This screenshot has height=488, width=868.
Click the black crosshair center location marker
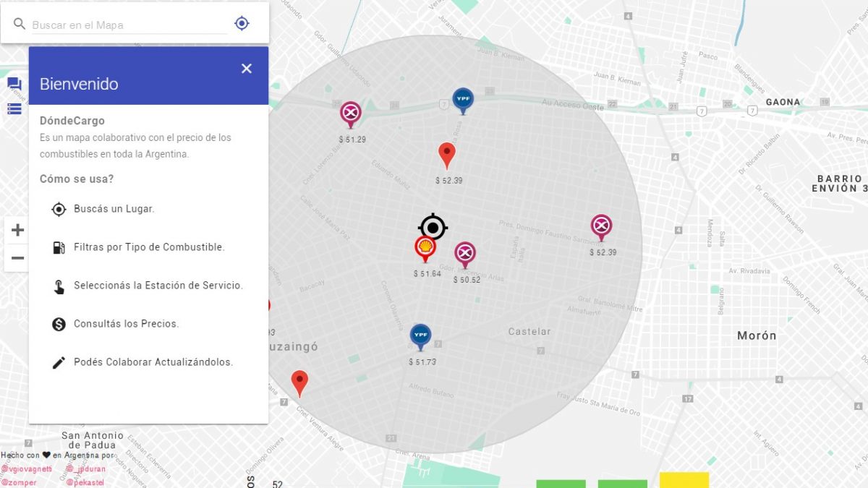pos(433,228)
